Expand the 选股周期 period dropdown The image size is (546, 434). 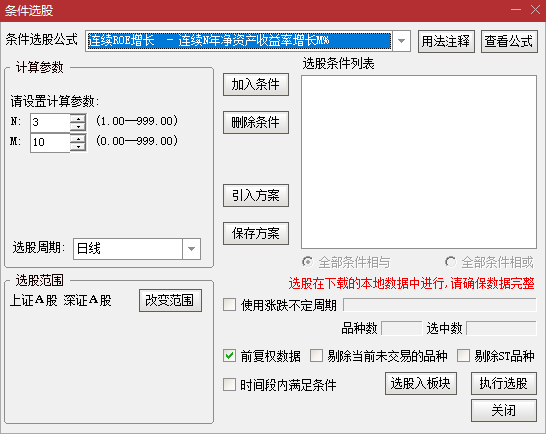(x=191, y=249)
